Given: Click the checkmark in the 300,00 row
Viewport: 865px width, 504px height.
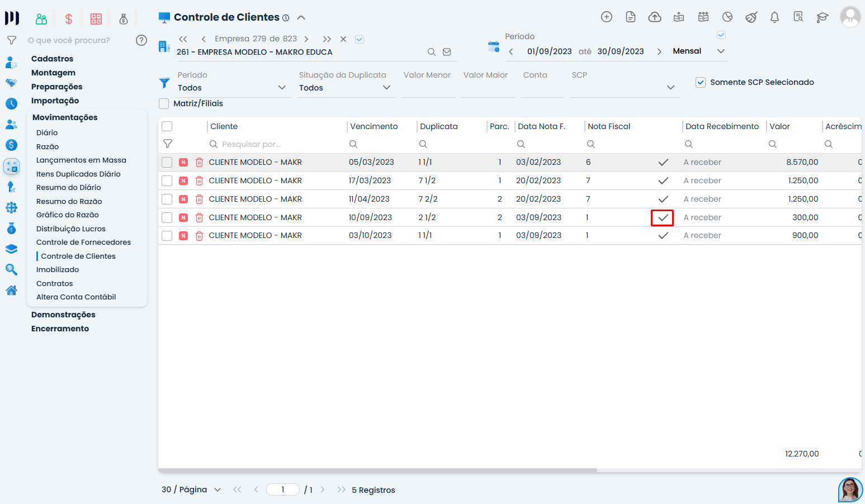Looking at the screenshot, I should (663, 217).
